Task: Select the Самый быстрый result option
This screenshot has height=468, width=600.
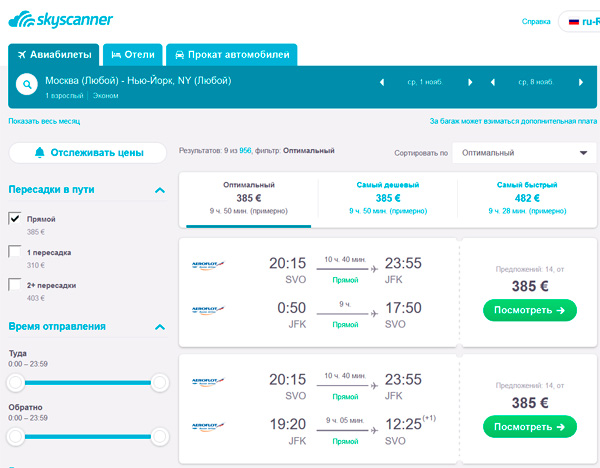Action: coord(528,198)
